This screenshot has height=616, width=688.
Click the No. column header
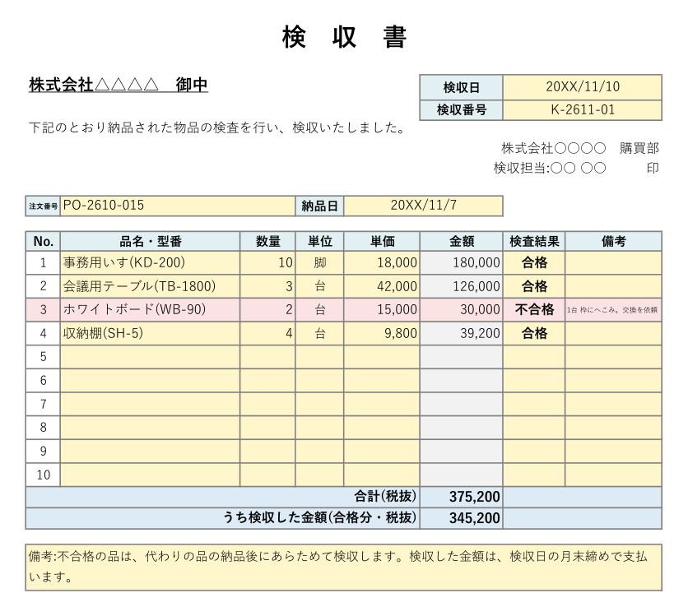43,241
